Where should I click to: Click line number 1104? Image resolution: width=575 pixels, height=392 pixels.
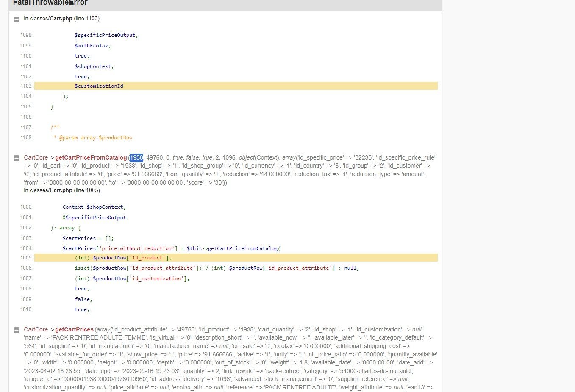coord(26,96)
